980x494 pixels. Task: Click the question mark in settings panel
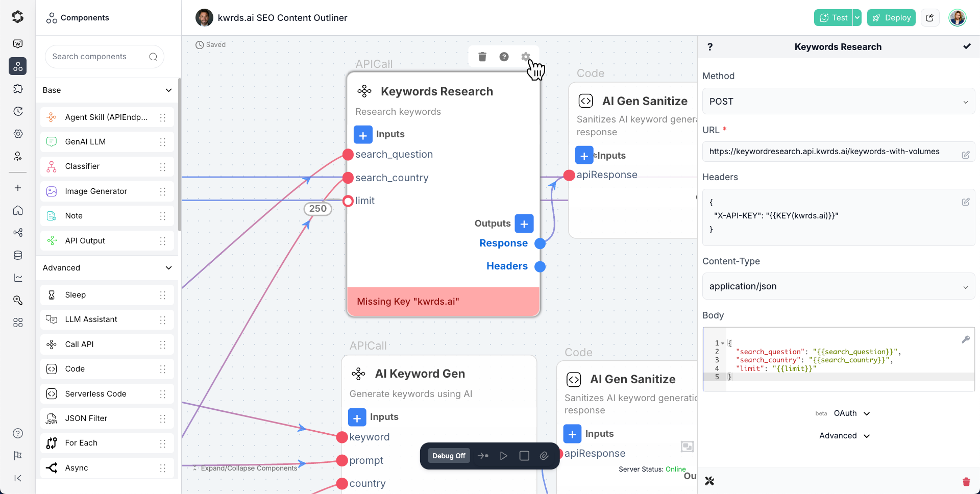[x=710, y=47]
